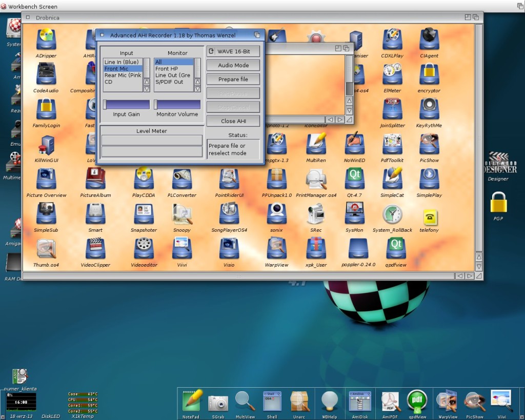The width and height of the screenshot is (525, 420).
Task: Select S/PDIF Out monitor output
Action: point(173,82)
